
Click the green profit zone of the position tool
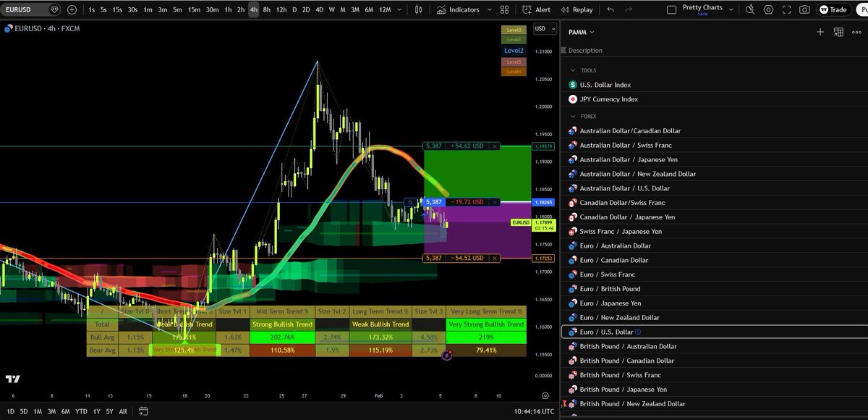click(477, 174)
